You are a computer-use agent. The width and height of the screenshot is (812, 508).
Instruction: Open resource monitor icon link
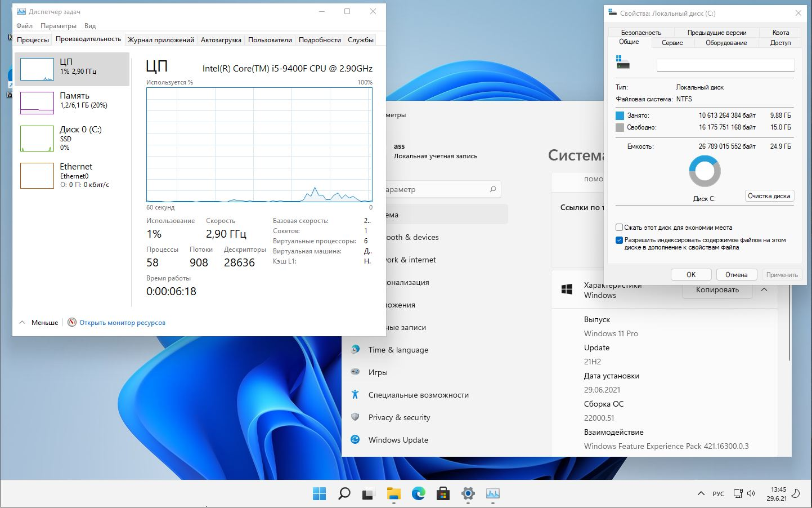pyautogui.click(x=72, y=323)
